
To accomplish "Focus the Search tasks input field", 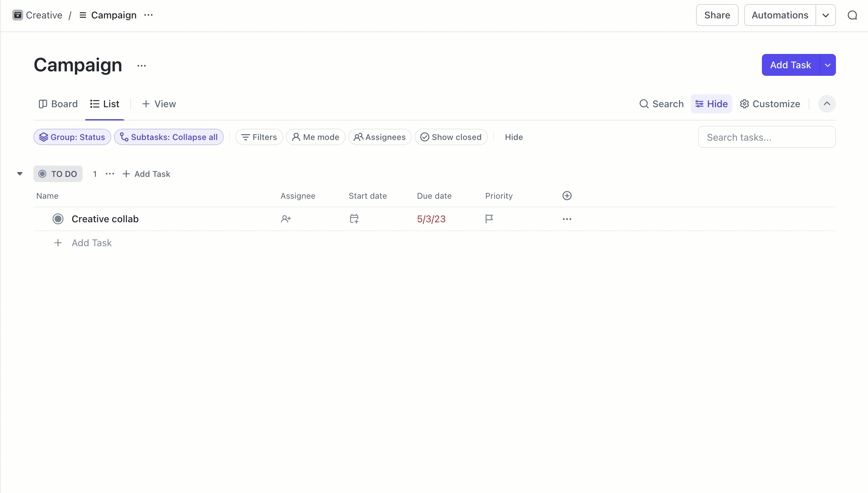I will [x=767, y=137].
